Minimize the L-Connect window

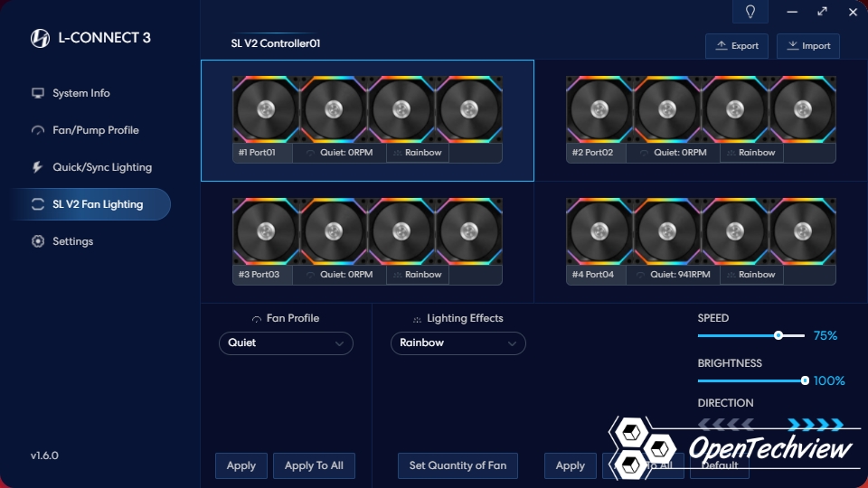[792, 12]
